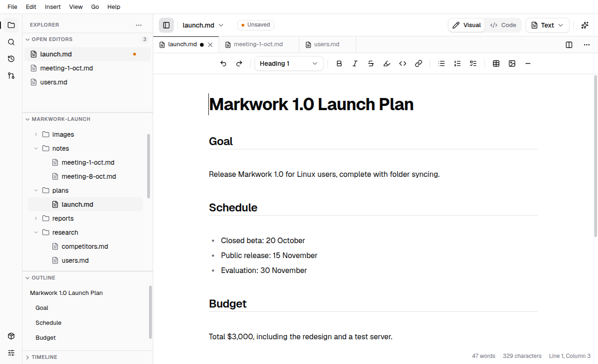This screenshot has height=364, width=598.
Task: Toggle bold formatting
Action: (x=339, y=63)
